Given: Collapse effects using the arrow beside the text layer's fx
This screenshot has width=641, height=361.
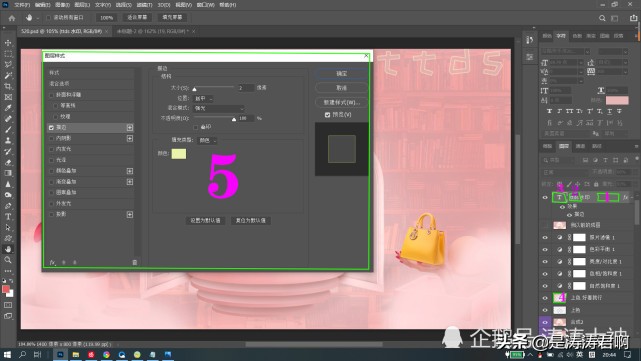Looking at the screenshot, I should [632, 197].
